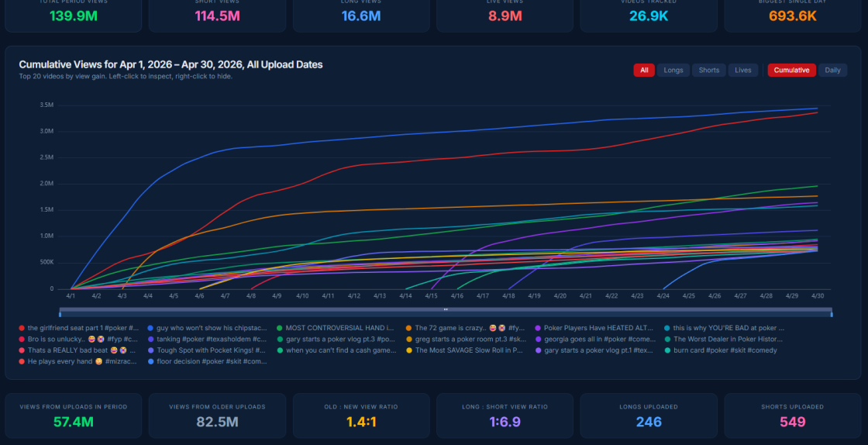Viewport: 868px width, 445px height.
Task: Click the 1:6.9 long to short view ratio
Action: coord(505,422)
